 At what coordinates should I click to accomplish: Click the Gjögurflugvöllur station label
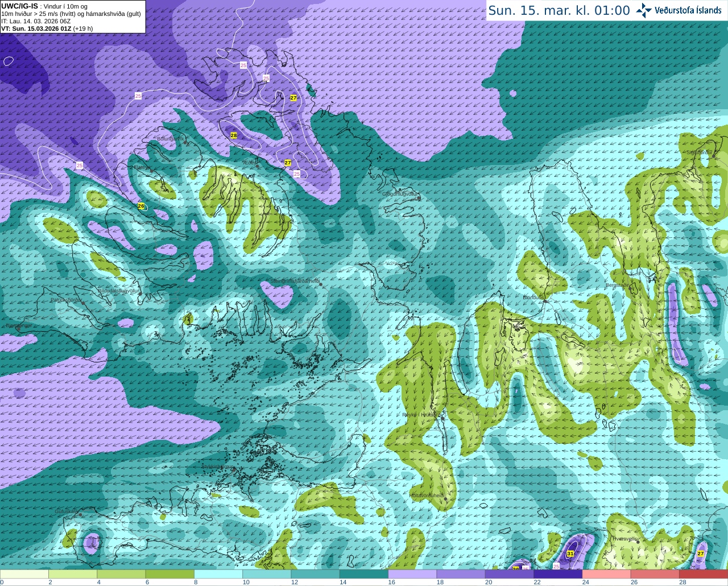click(400, 194)
